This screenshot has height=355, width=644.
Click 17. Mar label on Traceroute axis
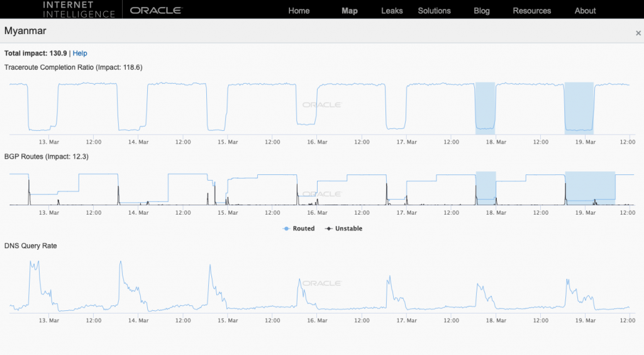click(x=407, y=142)
